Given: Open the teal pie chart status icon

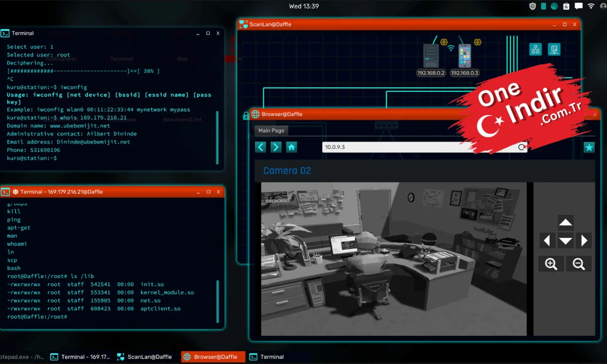Looking at the screenshot, I should 554,6.
